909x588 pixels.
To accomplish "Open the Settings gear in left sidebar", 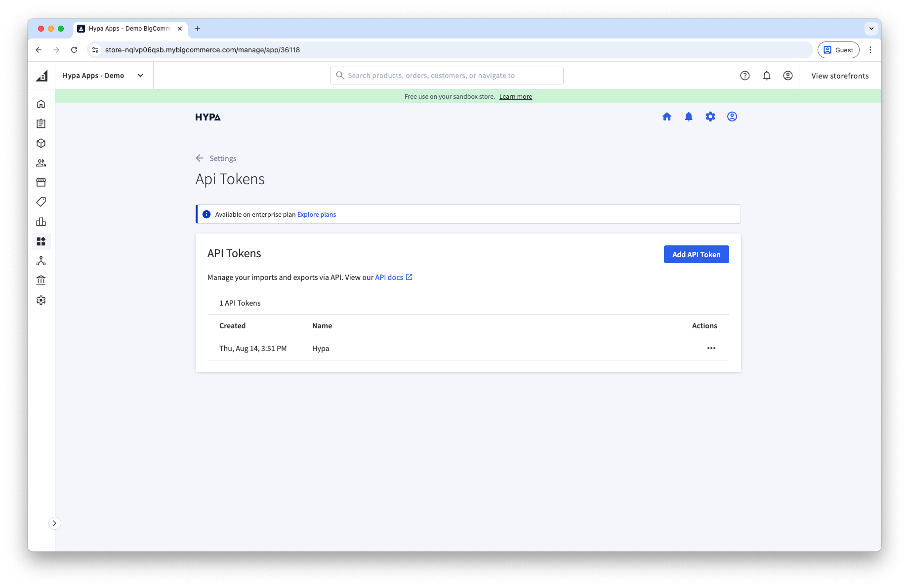I will point(41,300).
